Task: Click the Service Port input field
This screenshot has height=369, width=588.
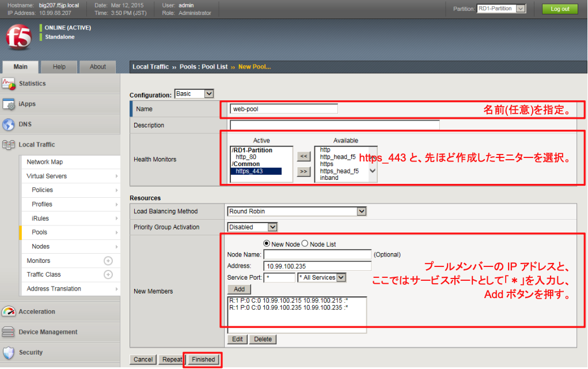Action: [x=279, y=278]
